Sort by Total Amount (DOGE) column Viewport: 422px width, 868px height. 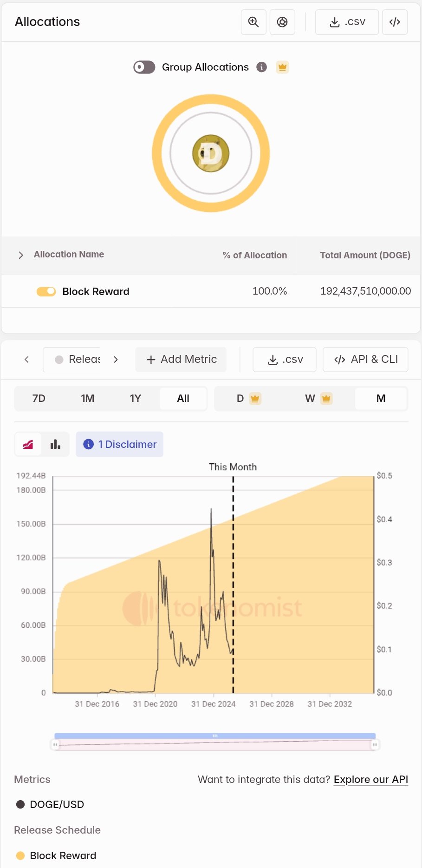(365, 255)
